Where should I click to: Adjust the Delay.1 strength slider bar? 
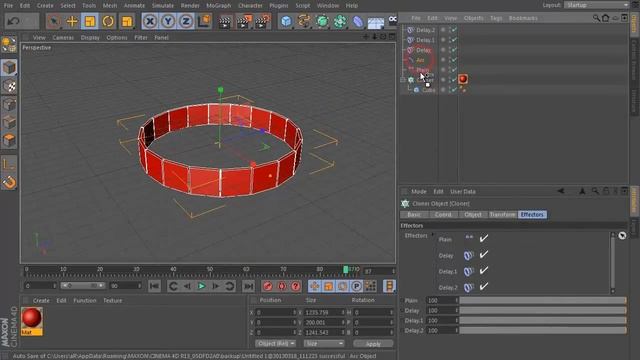[x=543, y=320]
